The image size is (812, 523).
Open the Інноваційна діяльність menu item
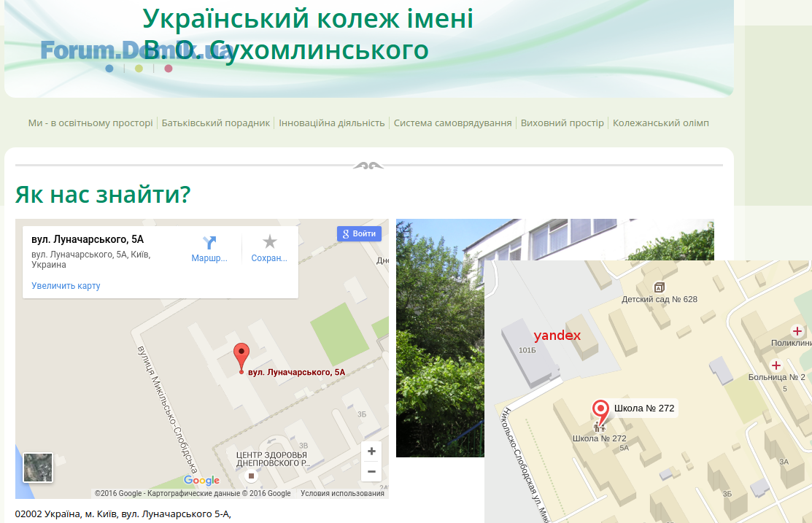coord(332,123)
